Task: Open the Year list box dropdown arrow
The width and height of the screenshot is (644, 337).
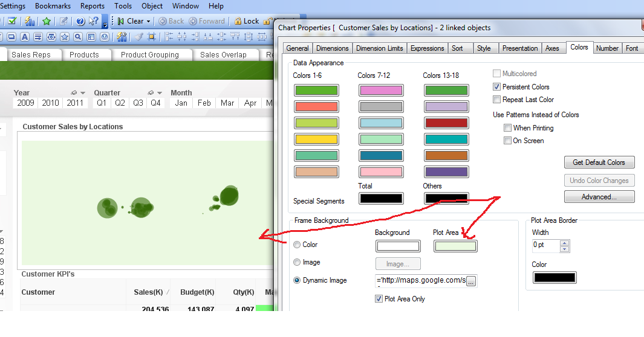Action: tap(83, 93)
